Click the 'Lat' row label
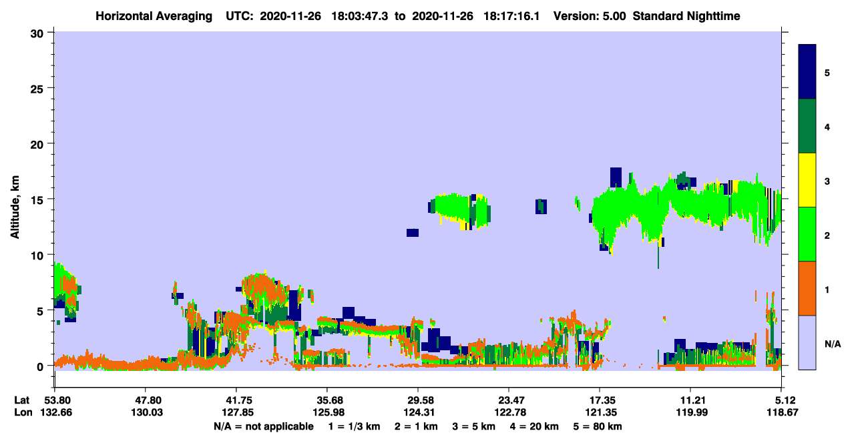The width and height of the screenshot is (868, 445). click(21, 400)
